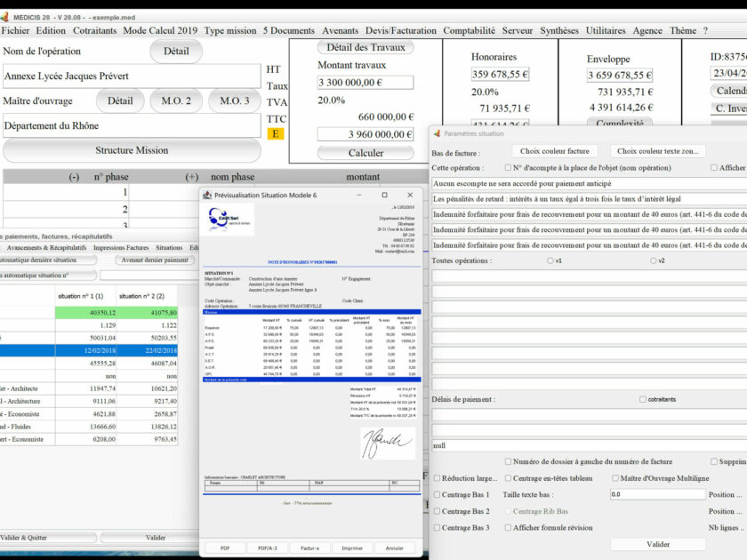
Task: Switch to the Impressions Factures tab
Action: point(121,248)
